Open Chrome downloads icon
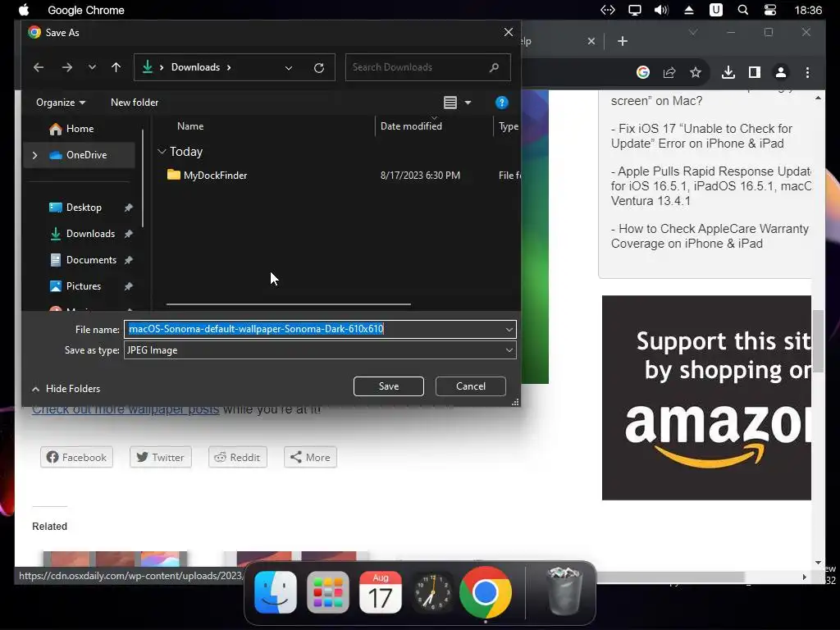The height and width of the screenshot is (630, 840). [x=728, y=72]
